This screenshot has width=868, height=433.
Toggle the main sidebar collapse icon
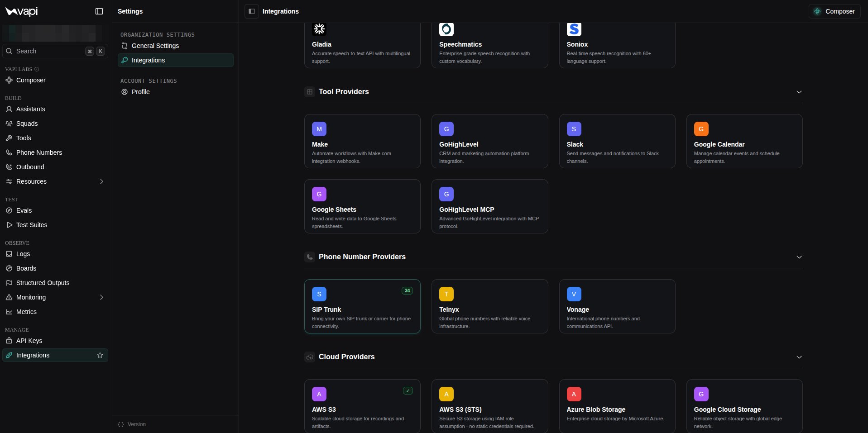pyautogui.click(x=99, y=11)
